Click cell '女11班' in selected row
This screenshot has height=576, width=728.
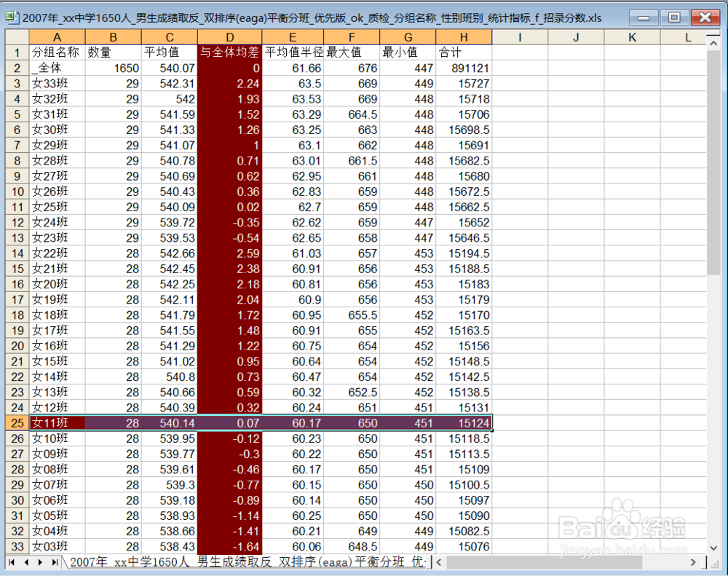coord(57,422)
